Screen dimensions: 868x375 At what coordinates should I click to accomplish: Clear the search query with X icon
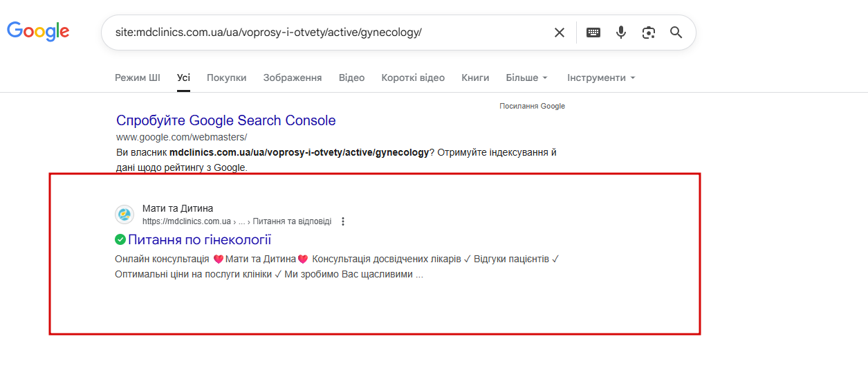tap(560, 33)
